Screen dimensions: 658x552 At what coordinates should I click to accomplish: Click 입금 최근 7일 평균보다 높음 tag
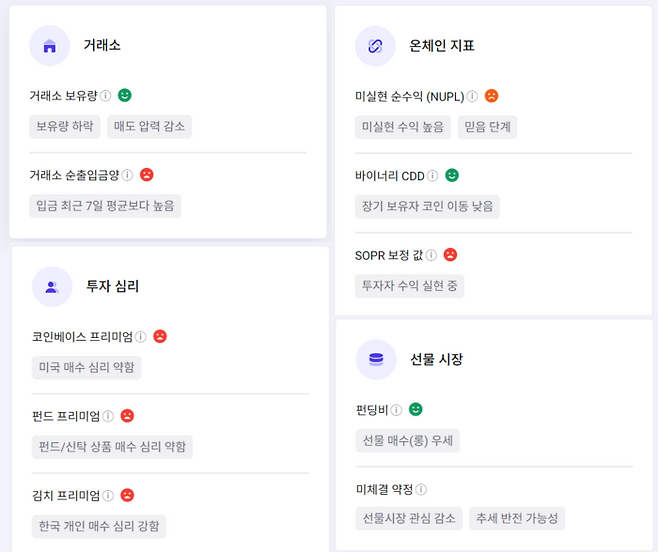point(105,206)
